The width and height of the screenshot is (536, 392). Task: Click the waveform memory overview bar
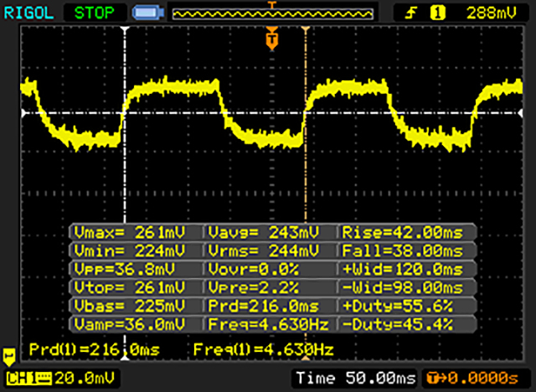pyautogui.click(x=272, y=13)
